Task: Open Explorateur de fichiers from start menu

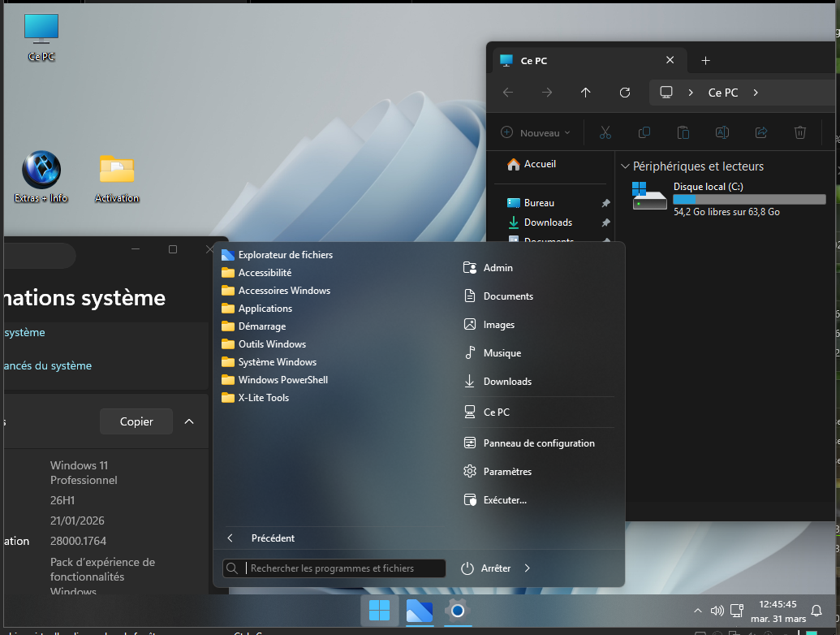Action: click(277, 254)
